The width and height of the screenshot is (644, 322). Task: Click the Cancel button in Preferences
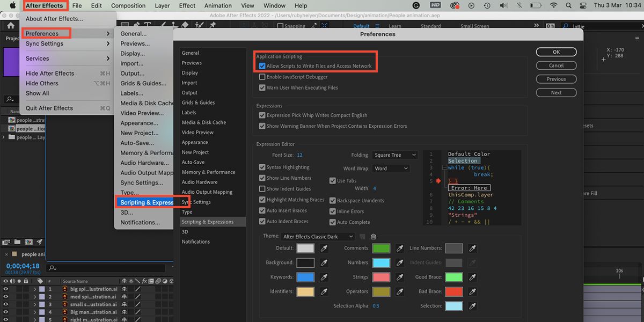click(556, 65)
